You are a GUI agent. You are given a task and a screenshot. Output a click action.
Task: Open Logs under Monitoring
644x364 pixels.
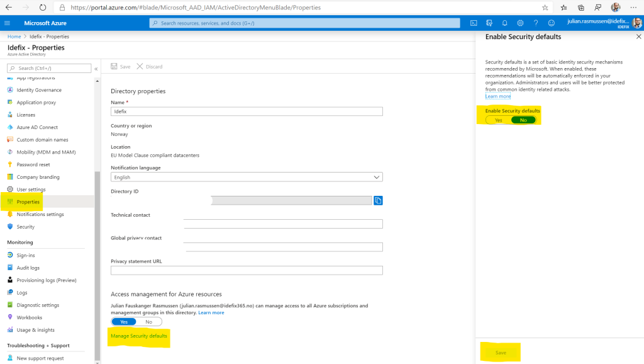(22, 293)
